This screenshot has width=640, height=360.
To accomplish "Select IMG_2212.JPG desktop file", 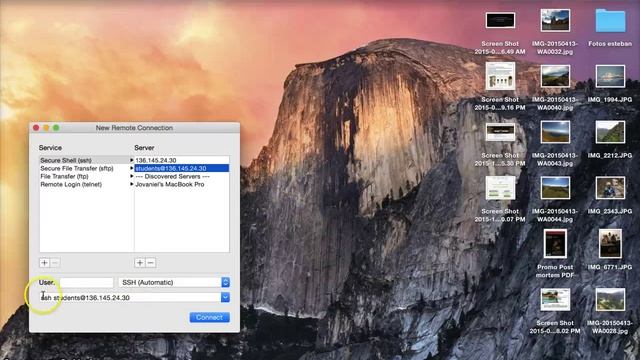I will pyautogui.click(x=610, y=132).
